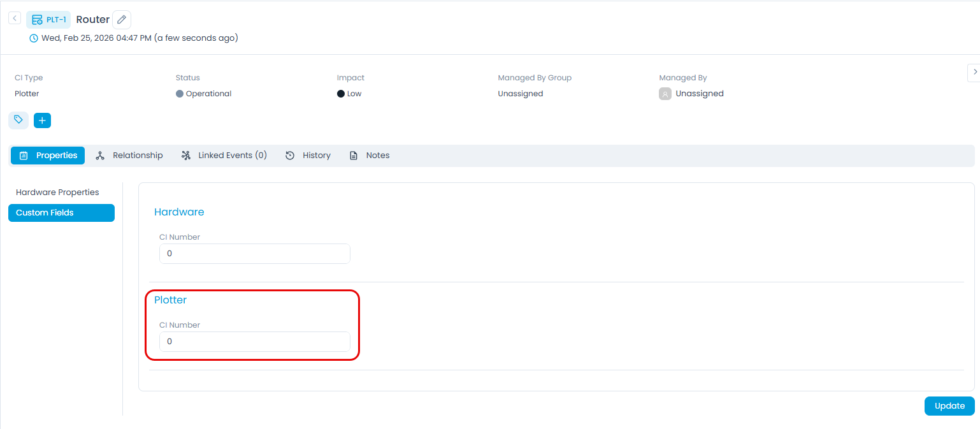Select Hardware Properties in the sidebar

[57, 193]
